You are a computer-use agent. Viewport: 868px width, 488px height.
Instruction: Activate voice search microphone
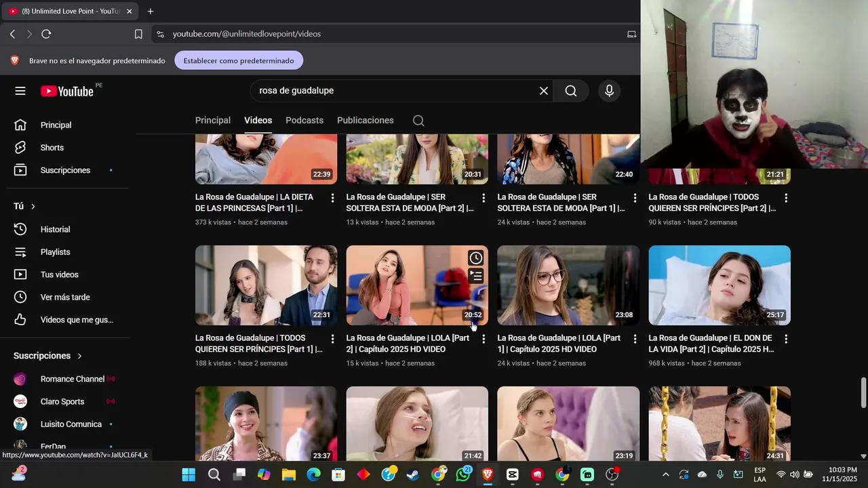[x=609, y=91]
